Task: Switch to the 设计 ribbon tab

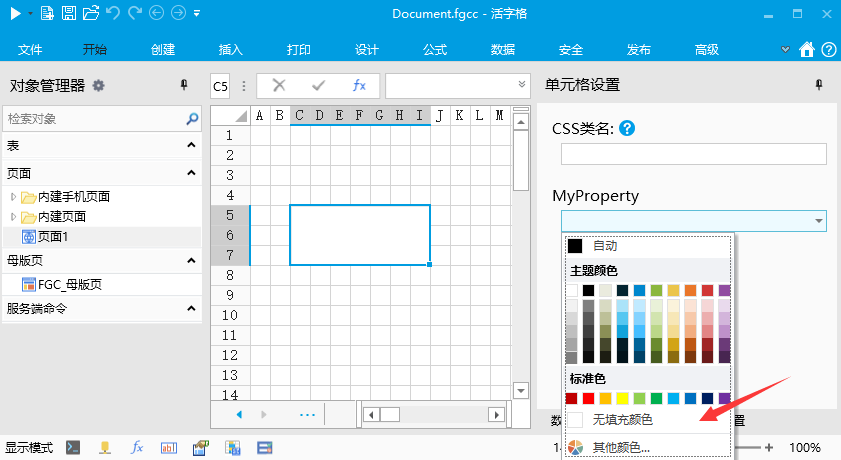Action: [367, 50]
